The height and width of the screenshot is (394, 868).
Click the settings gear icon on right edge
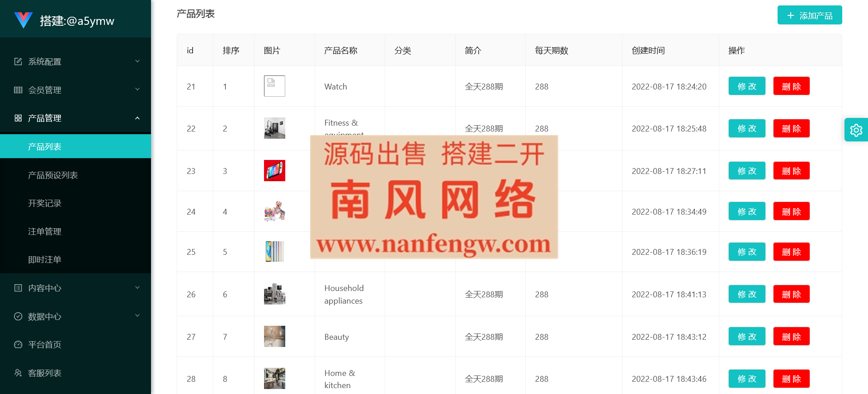(856, 130)
